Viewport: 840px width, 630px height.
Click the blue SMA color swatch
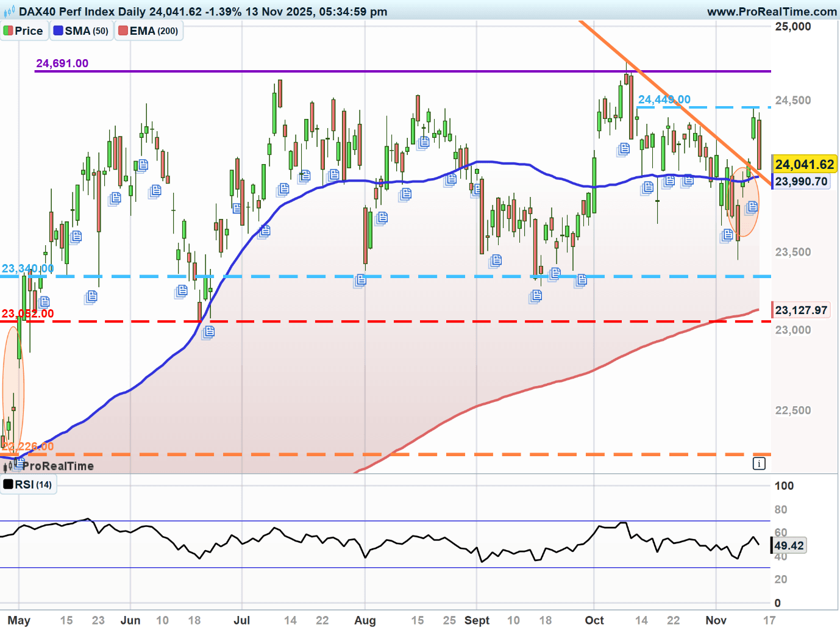coord(58,30)
